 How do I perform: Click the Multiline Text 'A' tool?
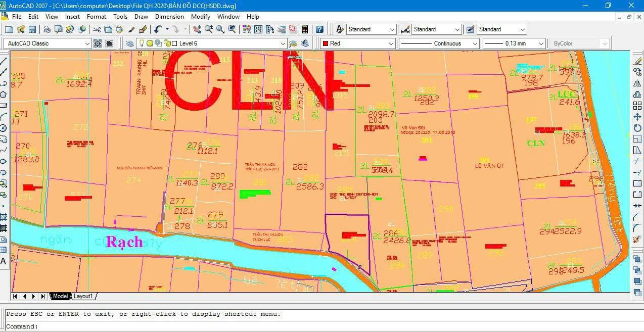(x=4, y=261)
